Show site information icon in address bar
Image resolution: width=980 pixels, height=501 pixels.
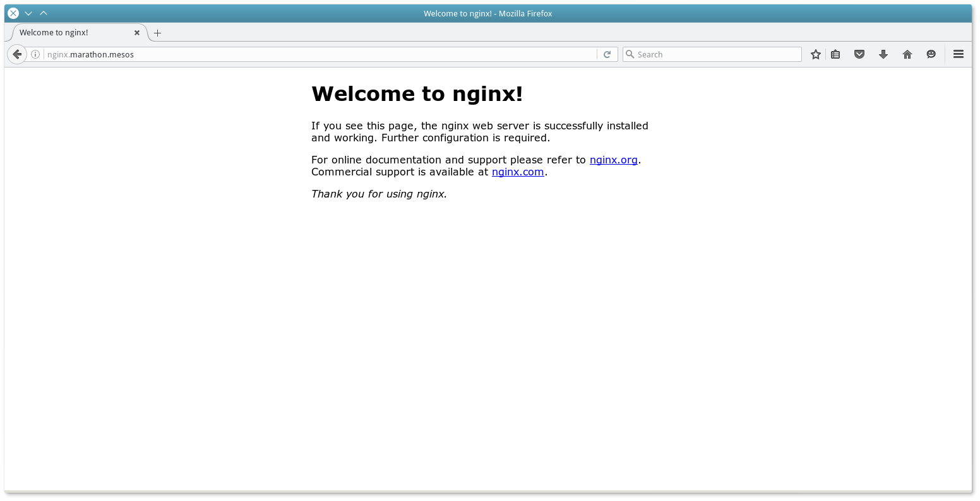point(35,54)
